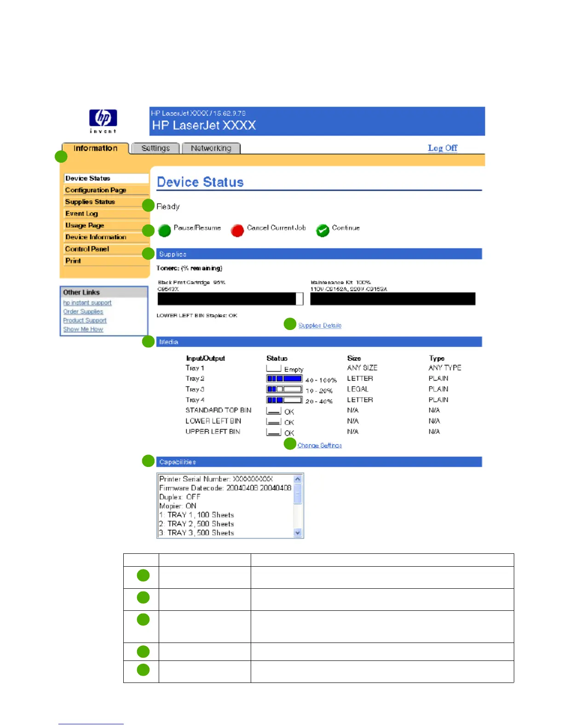Click the Capabilities list scroll down arrow
The image size is (563, 728).
[x=298, y=533]
